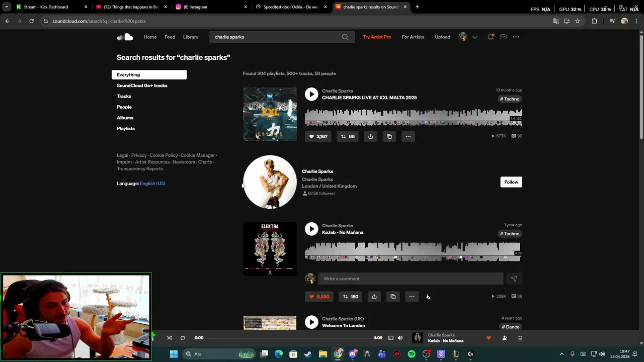
Task: Mute volume in the player bar
Action: pyautogui.click(x=400, y=338)
